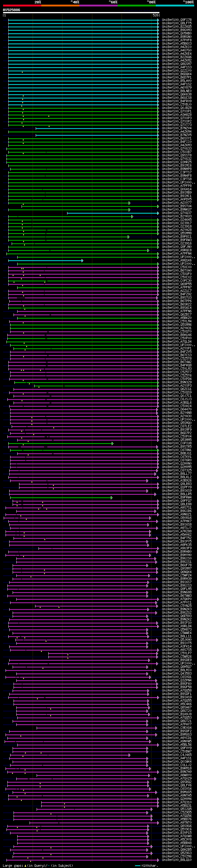
Task: Click the white query sequence bar
Action: pos(81,13)
